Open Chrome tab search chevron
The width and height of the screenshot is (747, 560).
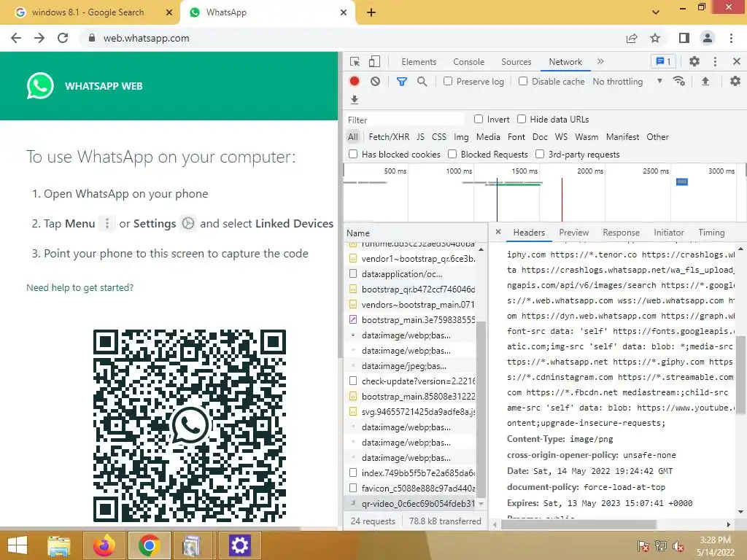pyautogui.click(x=656, y=12)
